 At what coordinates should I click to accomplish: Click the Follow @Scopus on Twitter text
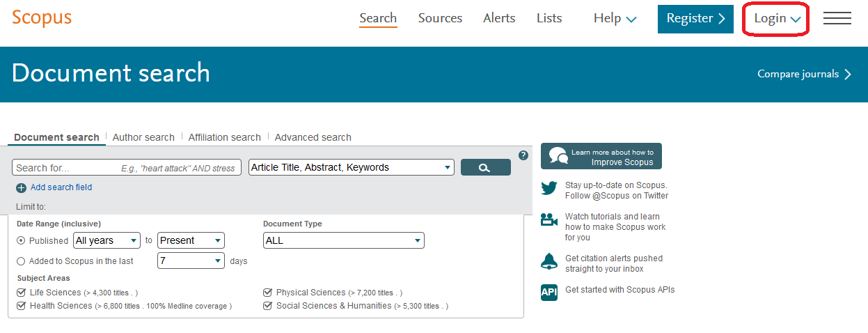617,196
